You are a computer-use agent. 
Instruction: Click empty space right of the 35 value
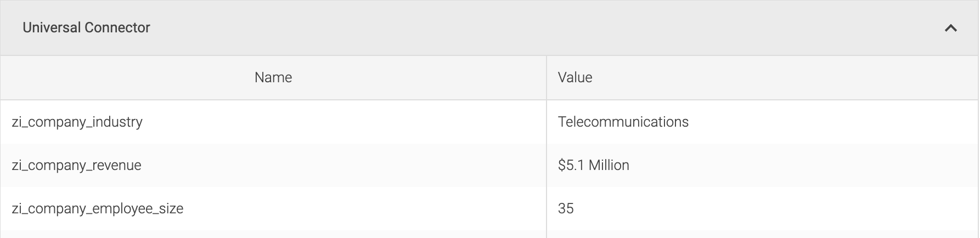(774, 208)
